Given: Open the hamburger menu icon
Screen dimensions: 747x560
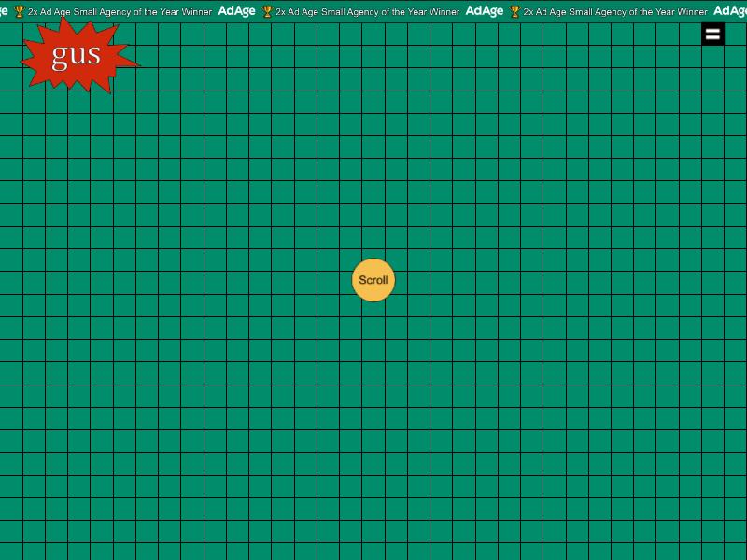Looking at the screenshot, I should click(x=712, y=35).
